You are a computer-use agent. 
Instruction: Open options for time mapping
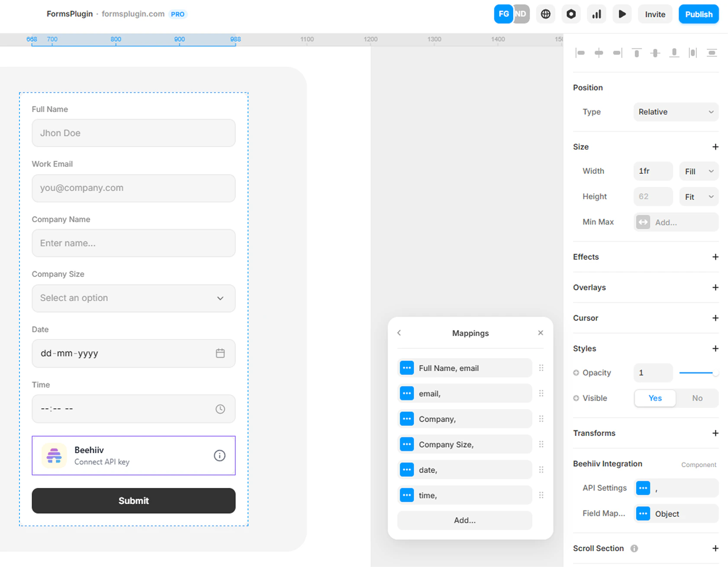[407, 495]
